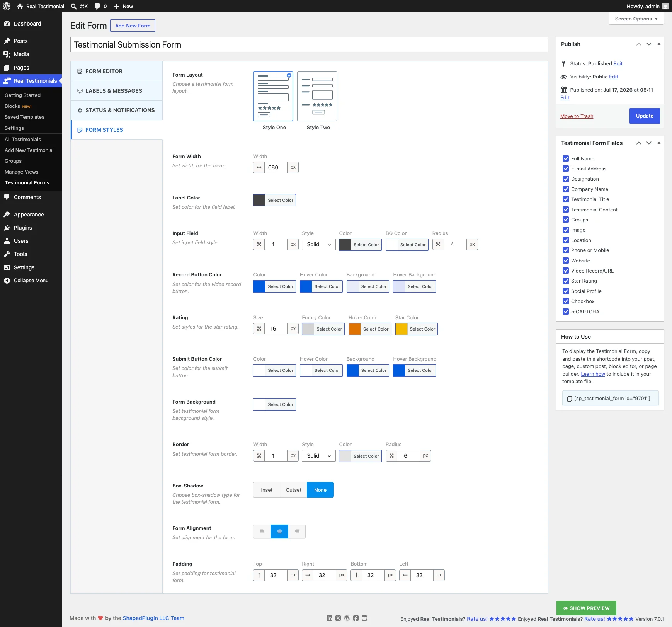The width and height of the screenshot is (672, 627).
Task: Click the Move to Trash link
Action: coord(577,116)
